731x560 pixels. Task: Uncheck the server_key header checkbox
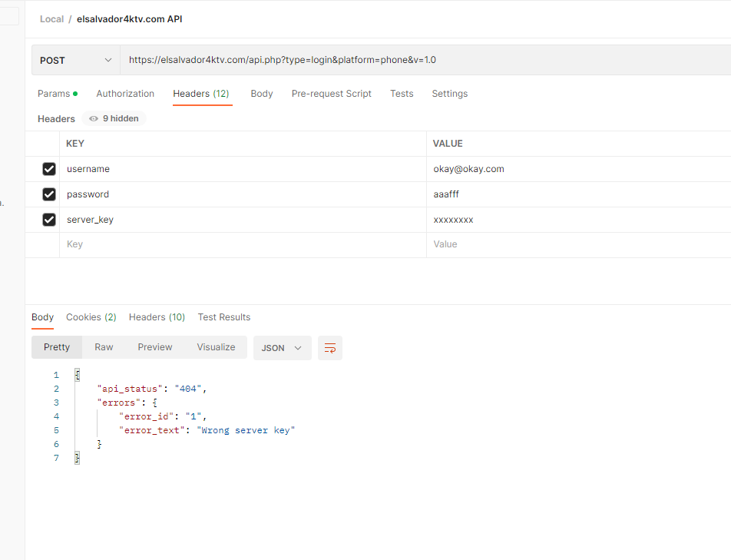click(48, 220)
